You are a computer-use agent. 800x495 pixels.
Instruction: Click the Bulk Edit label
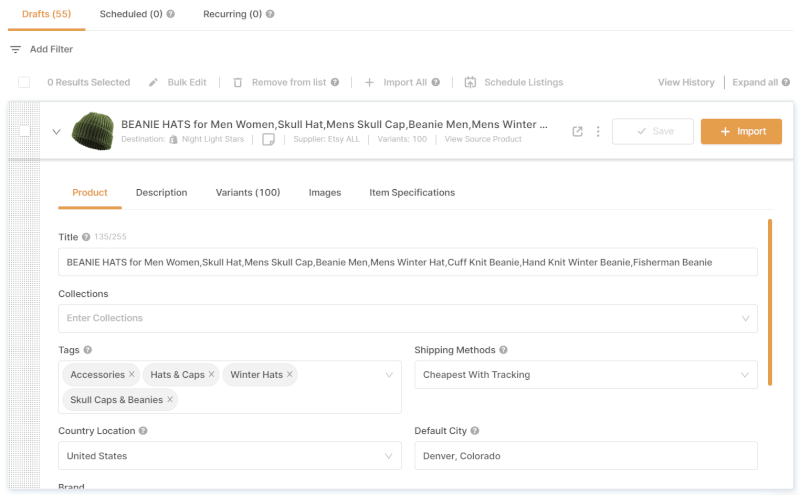pos(187,82)
